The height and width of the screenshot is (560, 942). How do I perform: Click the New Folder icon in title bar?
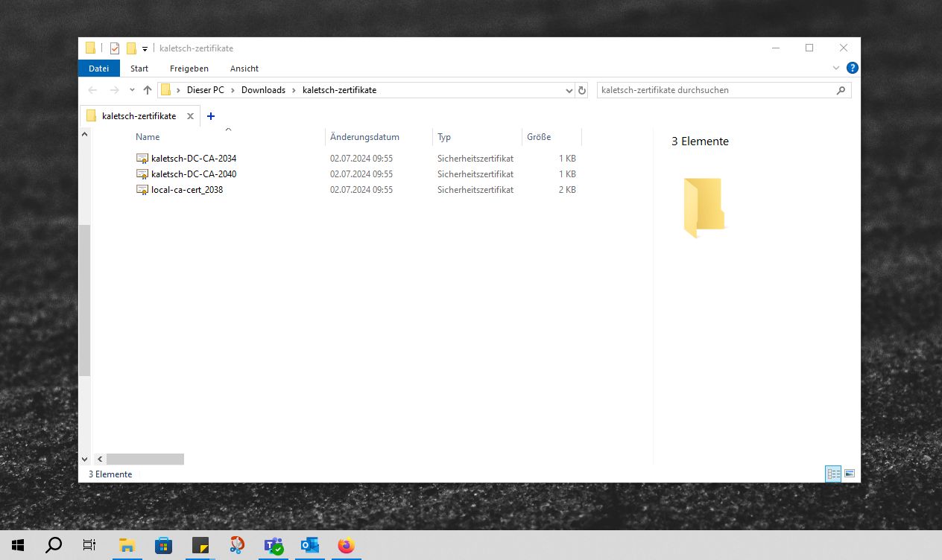131,48
